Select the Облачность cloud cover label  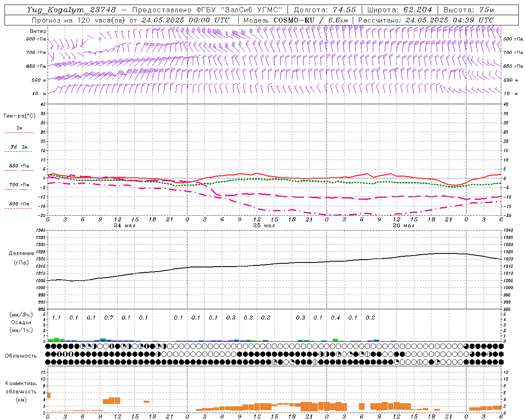pos(21,356)
